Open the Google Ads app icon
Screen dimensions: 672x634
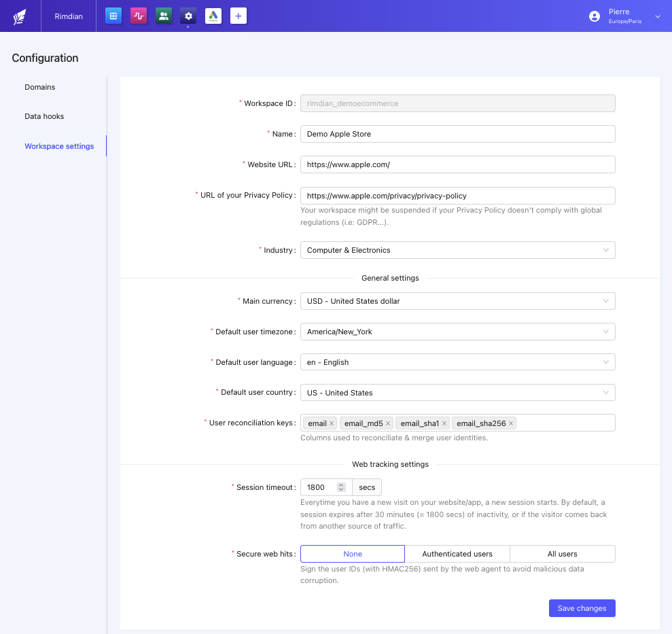(213, 16)
